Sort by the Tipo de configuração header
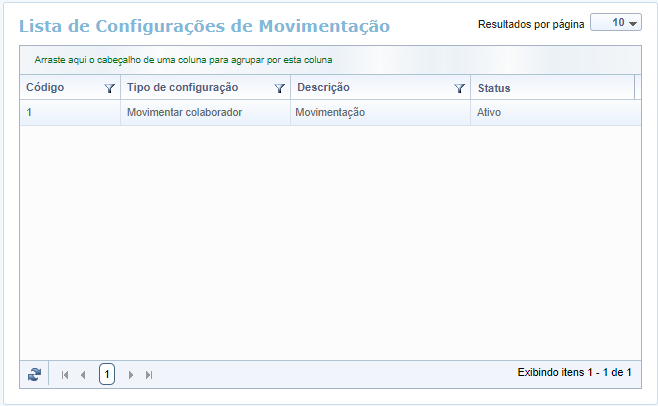This screenshot has height=406, width=658. click(x=182, y=88)
